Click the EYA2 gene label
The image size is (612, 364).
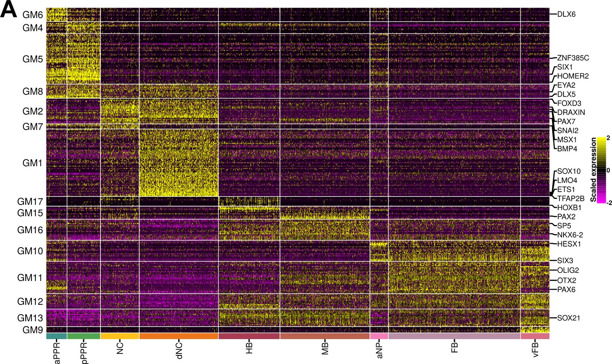coord(566,86)
